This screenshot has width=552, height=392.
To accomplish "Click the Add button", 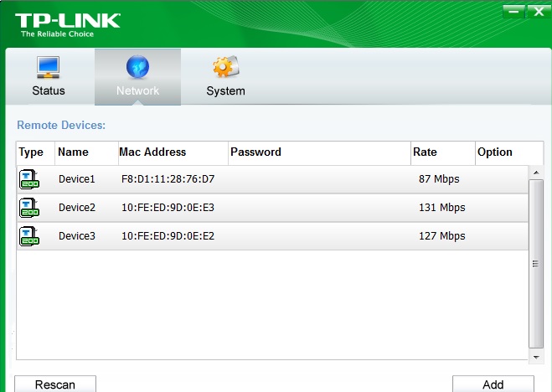I will pos(493,384).
